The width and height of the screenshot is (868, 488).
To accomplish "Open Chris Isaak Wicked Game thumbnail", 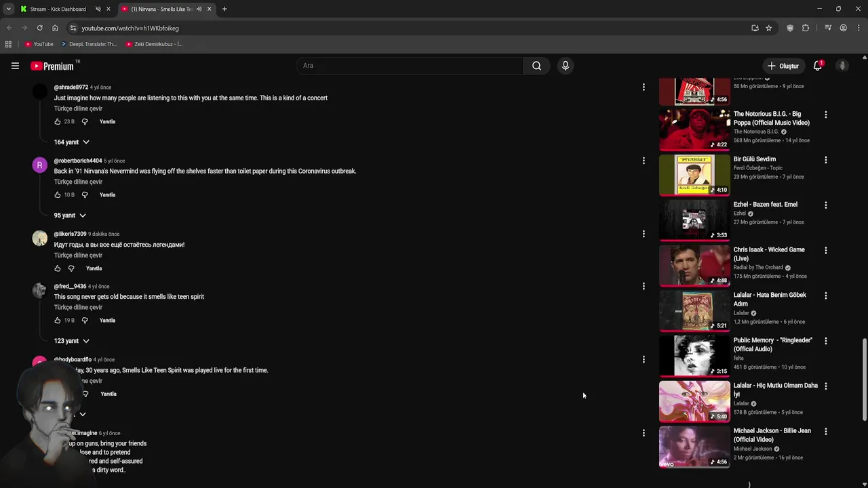I will pyautogui.click(x=694, y=265).
